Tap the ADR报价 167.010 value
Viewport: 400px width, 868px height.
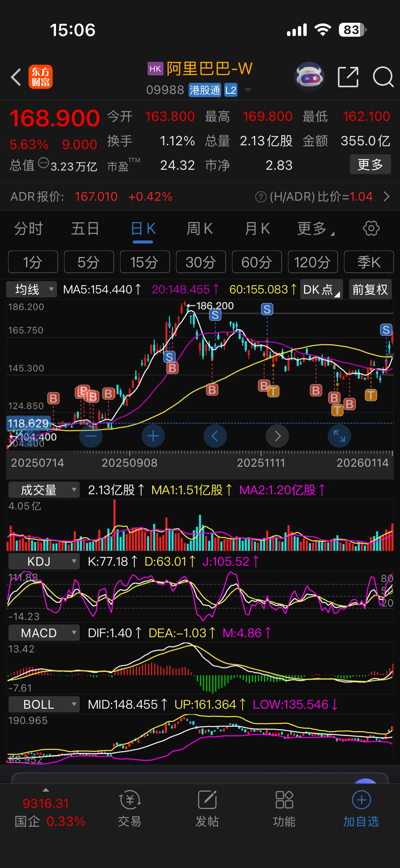[x=96, y=197]
